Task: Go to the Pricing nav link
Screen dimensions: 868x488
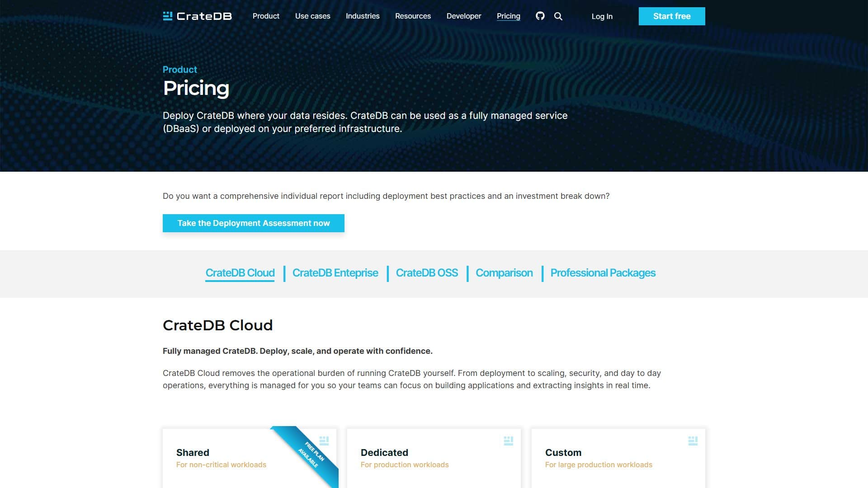Action: pyautogui.click(x=508, y=16)
